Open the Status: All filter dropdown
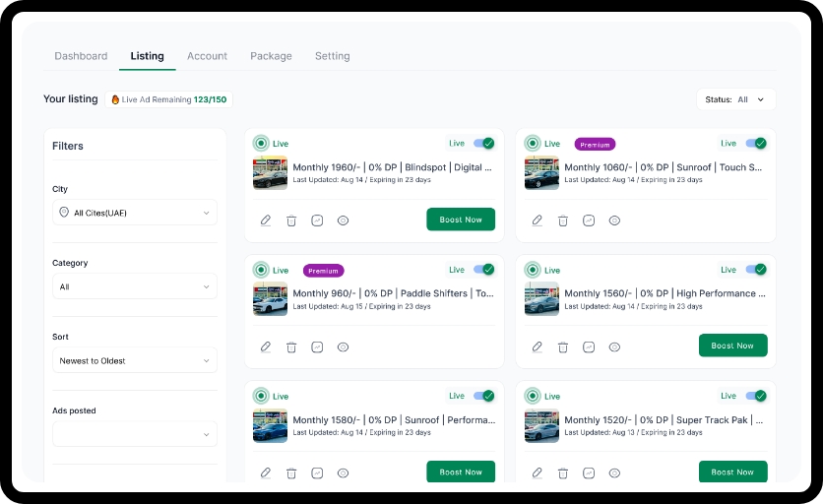Screen dimensions: 823x504 pos(735,99)
